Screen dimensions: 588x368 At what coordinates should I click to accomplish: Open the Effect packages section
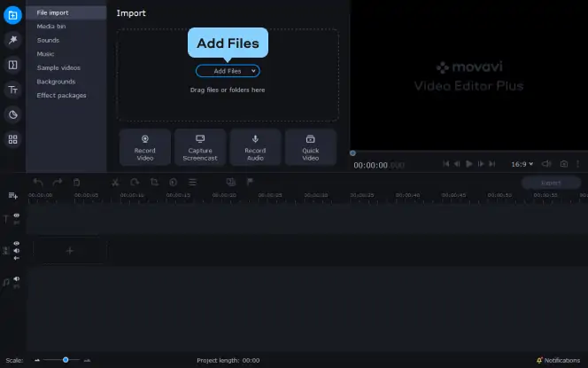pyautogui.click(x=61, y=96)
